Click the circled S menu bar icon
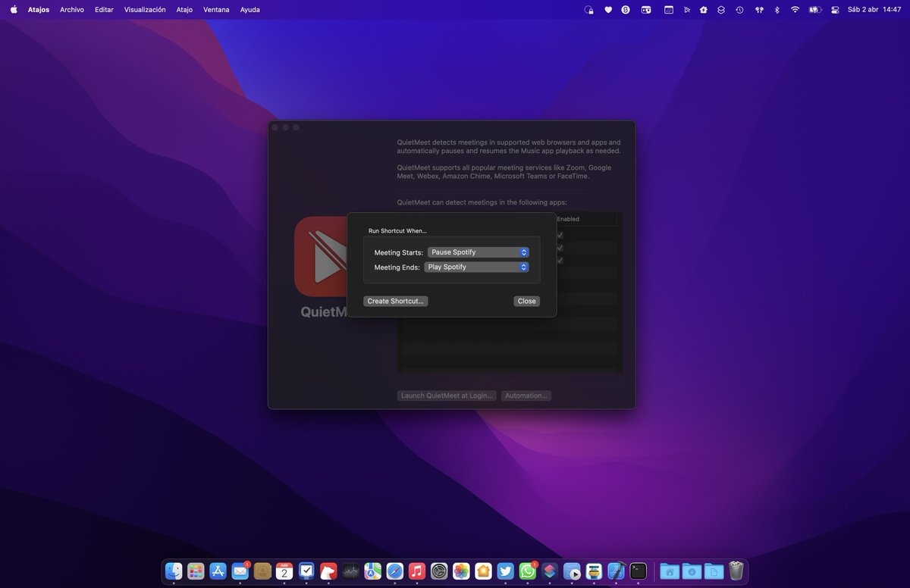 click(x=626, y=10)
